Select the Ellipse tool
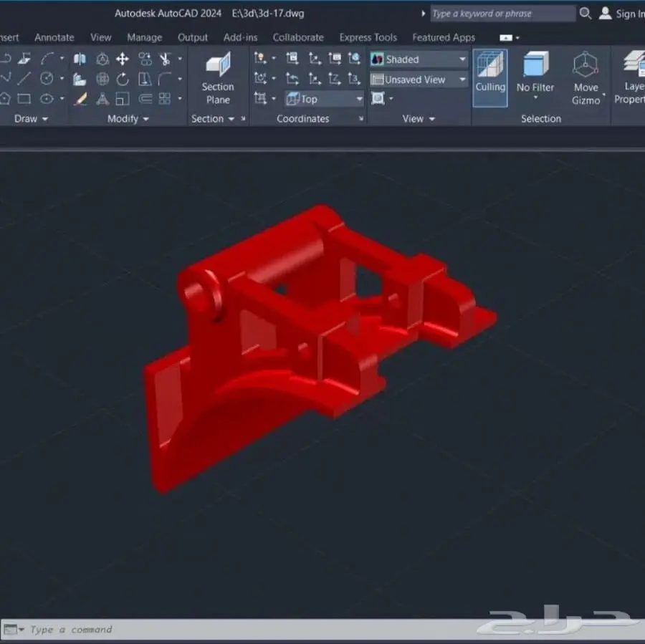Viewport: 645px width, 644px height. [x=47, y=99]
